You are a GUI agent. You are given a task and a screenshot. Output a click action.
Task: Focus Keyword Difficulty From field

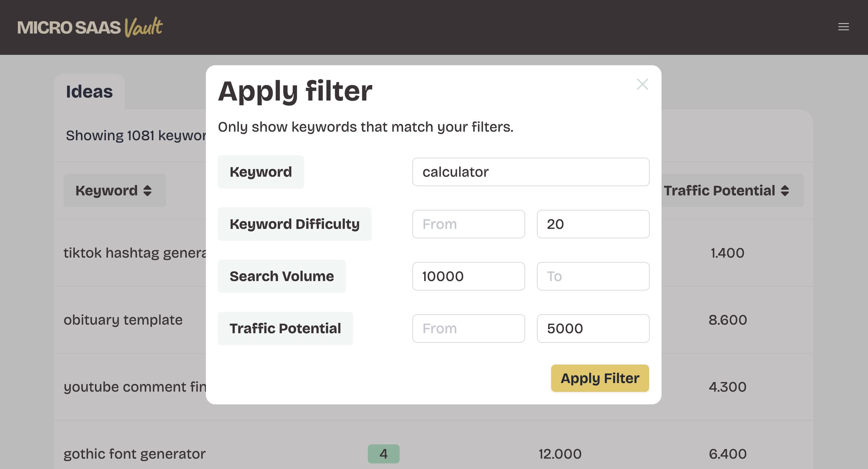(x=468, y=224)
